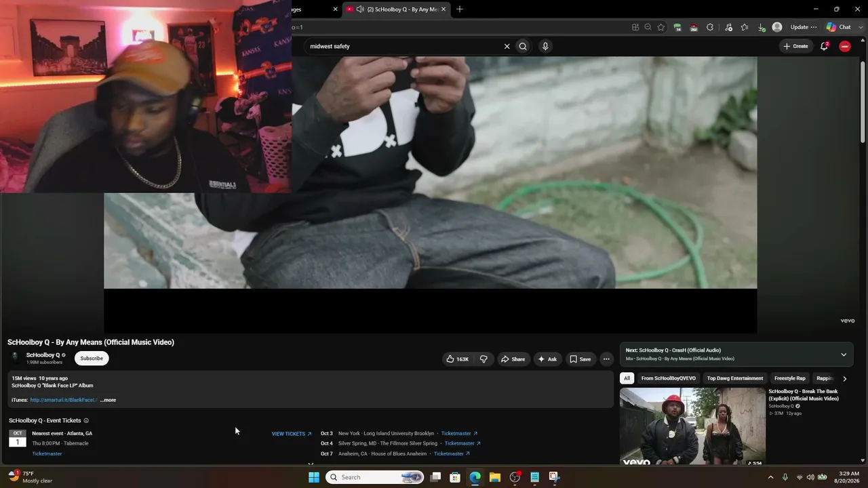Select the All filter chip
Screen dimensions: 868x488
[627, 378]
